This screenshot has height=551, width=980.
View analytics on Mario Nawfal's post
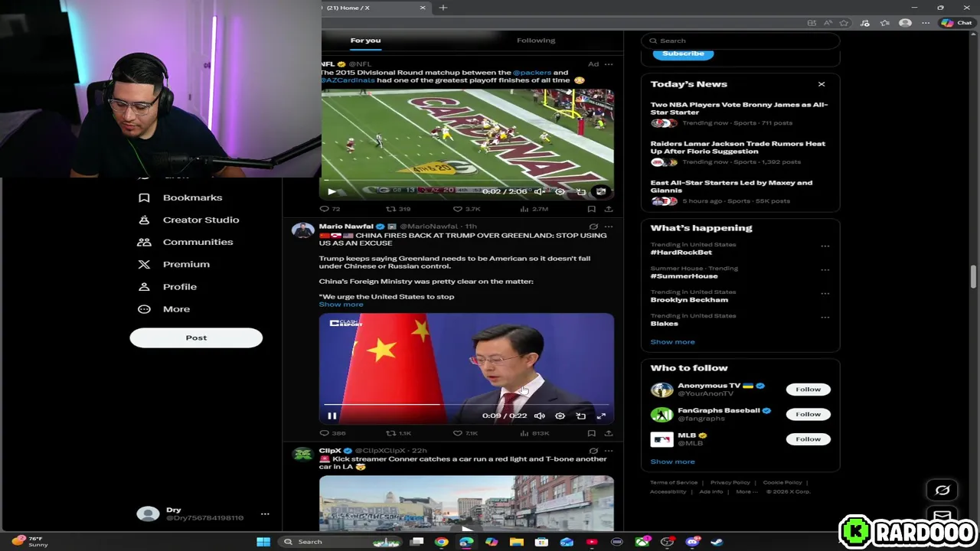point(534,433)
